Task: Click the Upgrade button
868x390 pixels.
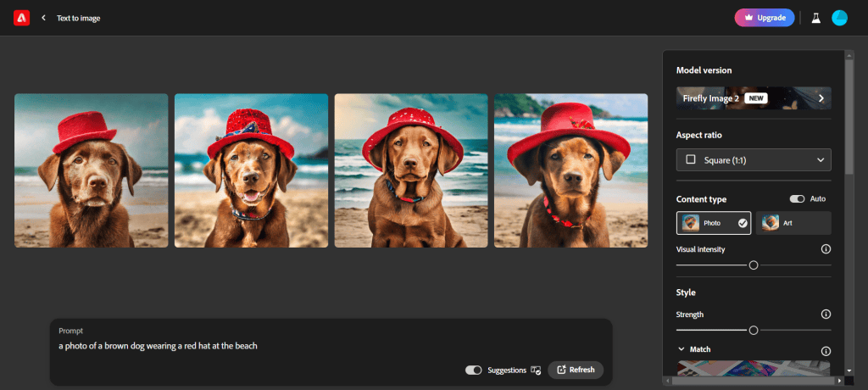Action: pyautogui.click(x=765, y=18)
